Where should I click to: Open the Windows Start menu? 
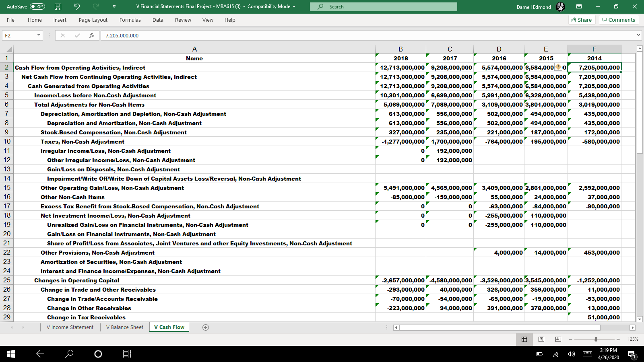(x=11, y=354)
